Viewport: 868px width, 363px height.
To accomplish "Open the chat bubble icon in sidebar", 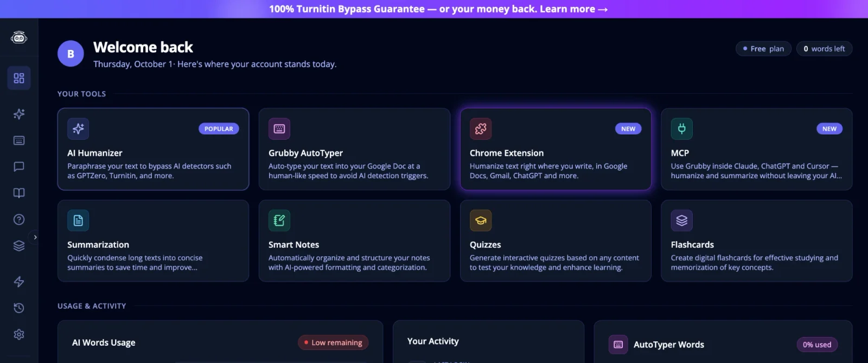I will (x=19, y=166).
